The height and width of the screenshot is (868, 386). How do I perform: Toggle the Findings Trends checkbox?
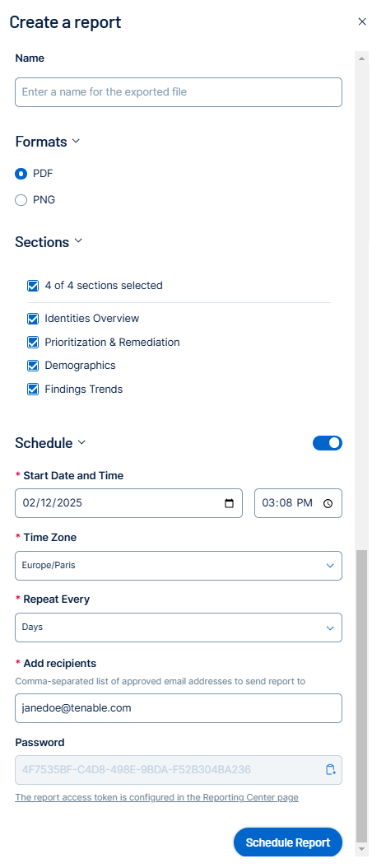click(x=33, y=390)
